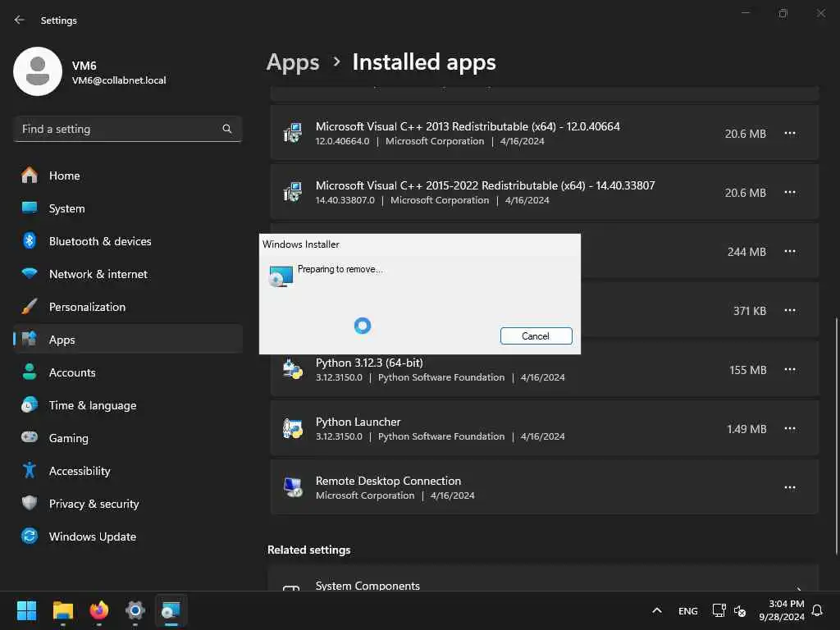Open Home settings page
This screenshot has width=840, height=630.
[127, 176]
